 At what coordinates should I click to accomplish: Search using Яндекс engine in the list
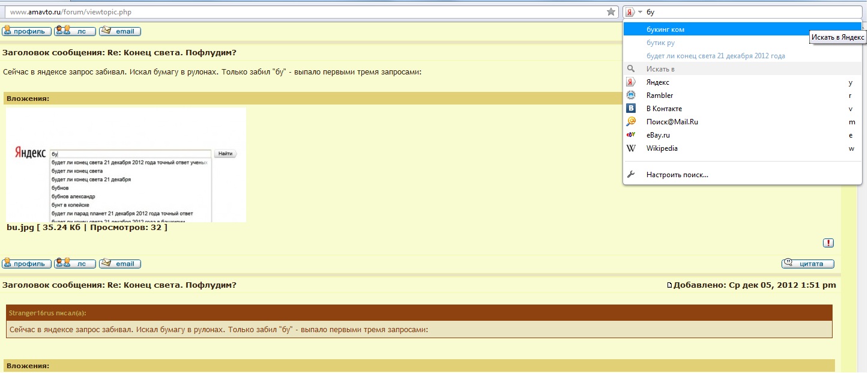[x=657, y=82]
